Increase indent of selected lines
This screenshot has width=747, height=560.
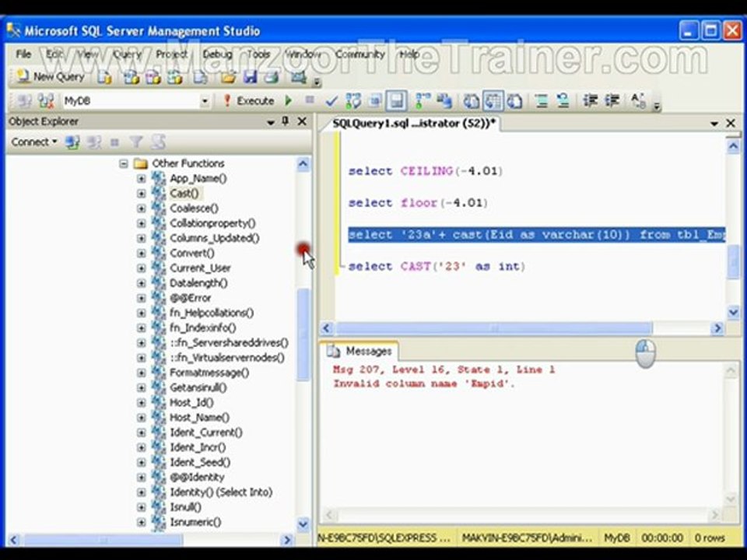(612, 101)
